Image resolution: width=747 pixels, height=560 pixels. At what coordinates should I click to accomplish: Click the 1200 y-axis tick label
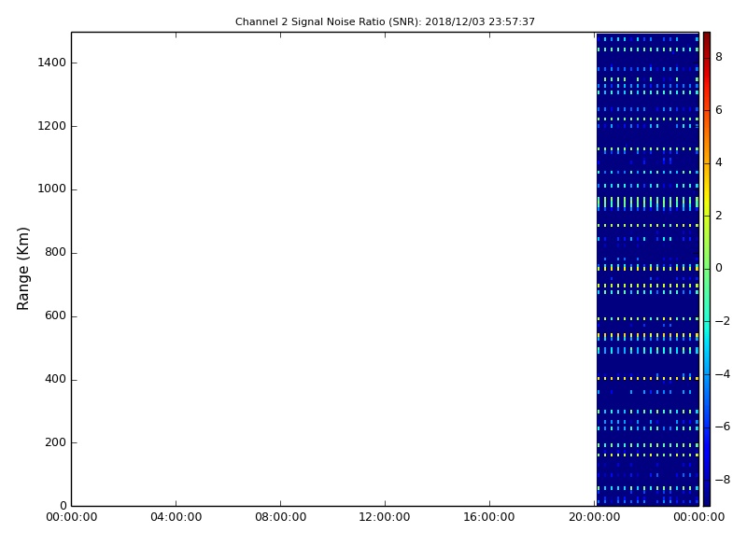52,126
